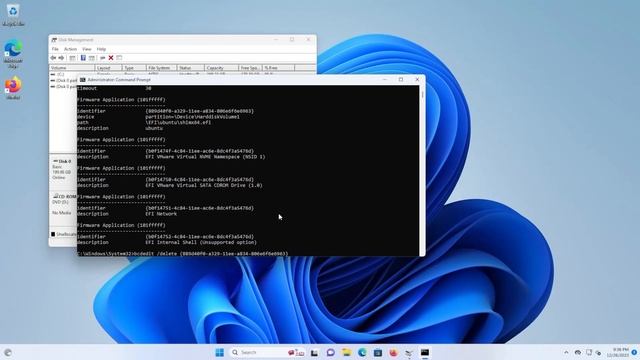Screen dimensions: 640x360
Task: Sort by the Status column header
Action: click(x=191, y=68)
